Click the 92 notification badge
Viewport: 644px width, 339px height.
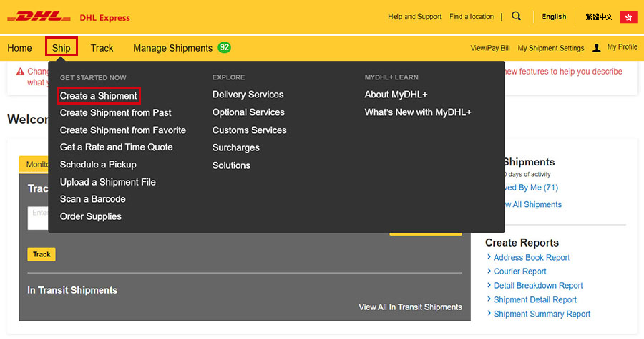click(224, 47)
